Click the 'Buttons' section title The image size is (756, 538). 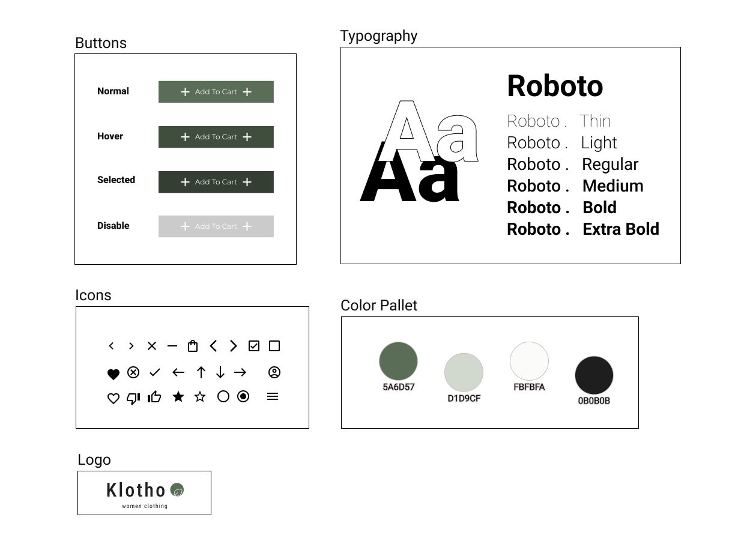pyautogui.click(x=101, y=43)
